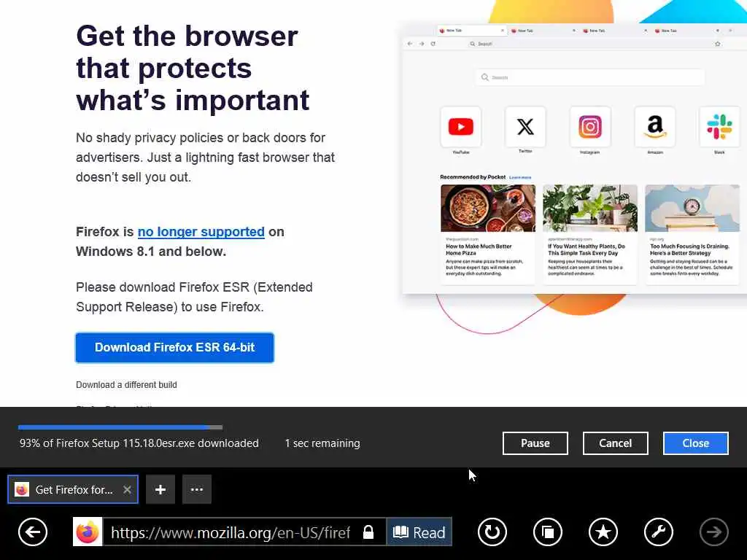Image resolution: width=747 pixels, height=560 pixels.
Task: Open favorites with the star icon
Action: pyautogui.click(x=603, y=532)
